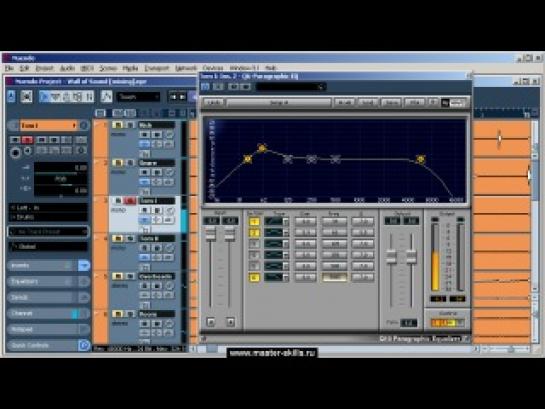Open the Project menu

[44, 68]
